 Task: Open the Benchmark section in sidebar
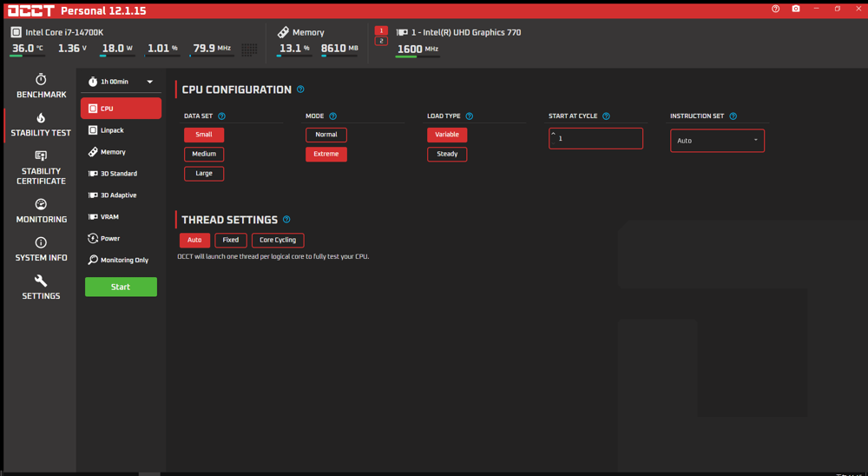pyautogui.click(x=41, y=86)
